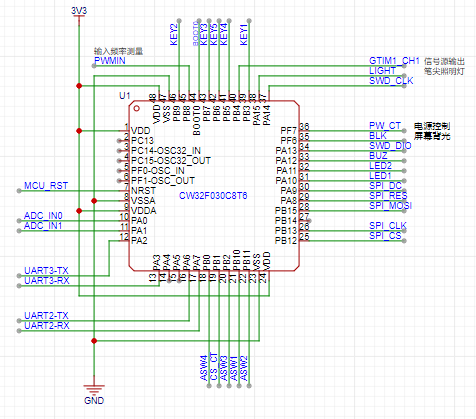Click the GTIM1_CH1 net label

click(x=394, y=61)
